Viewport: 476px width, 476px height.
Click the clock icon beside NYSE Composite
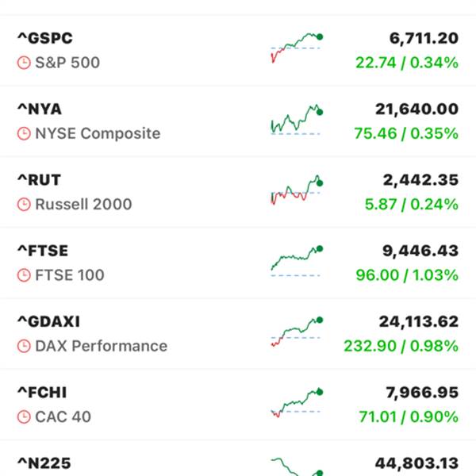point(24,133)
